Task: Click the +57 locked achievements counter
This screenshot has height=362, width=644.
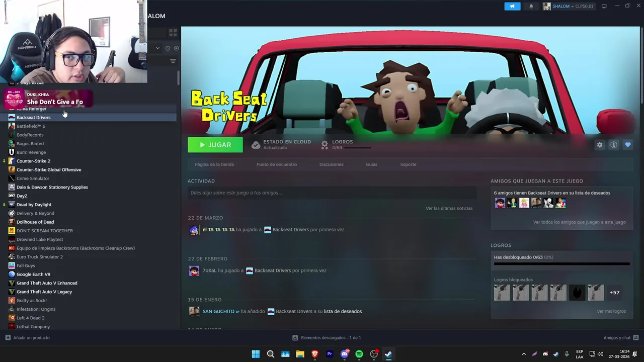Action: (x=614, y=293)
